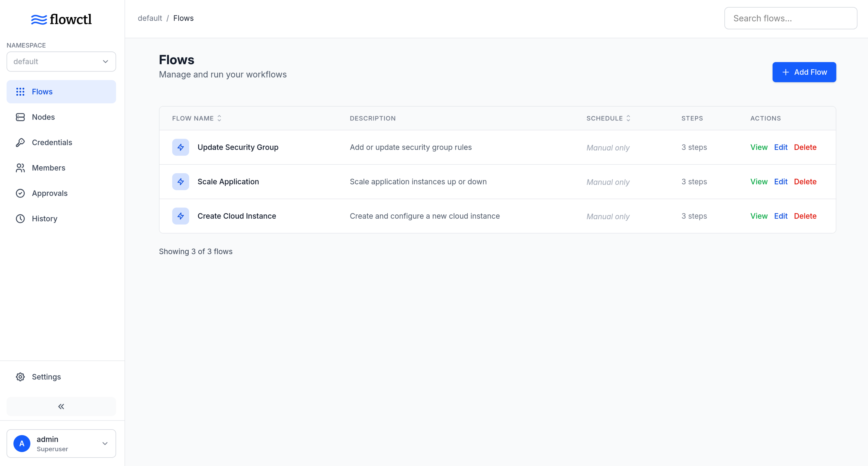The height and width of the screenshot is (466, 868).
Task: Click the Add Flow button
Action: coord(804,72)
